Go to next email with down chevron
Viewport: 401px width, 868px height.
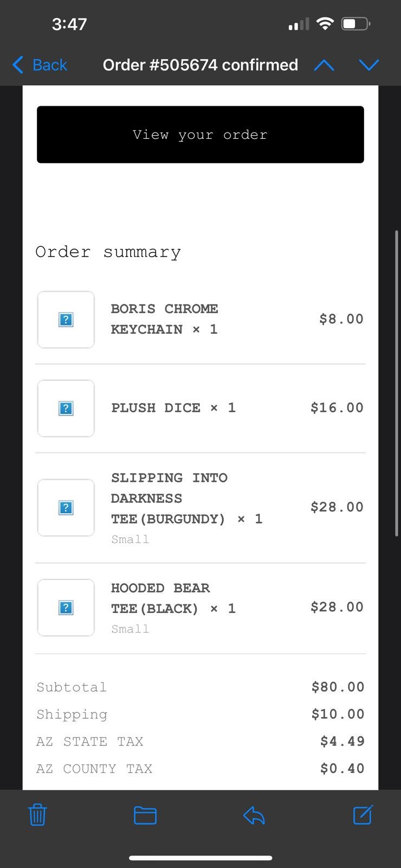(x=369, y=65)
